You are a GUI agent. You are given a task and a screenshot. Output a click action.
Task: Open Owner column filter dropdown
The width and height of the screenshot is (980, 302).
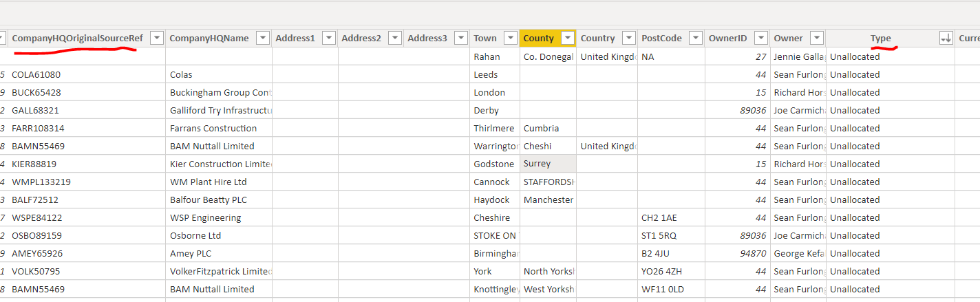[x=816, y=38]
